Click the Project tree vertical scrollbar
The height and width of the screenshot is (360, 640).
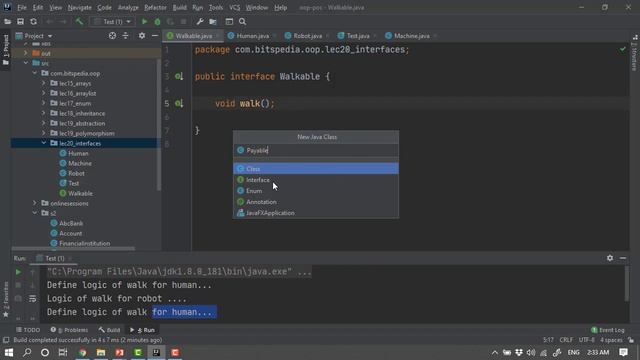pos(159,124)
